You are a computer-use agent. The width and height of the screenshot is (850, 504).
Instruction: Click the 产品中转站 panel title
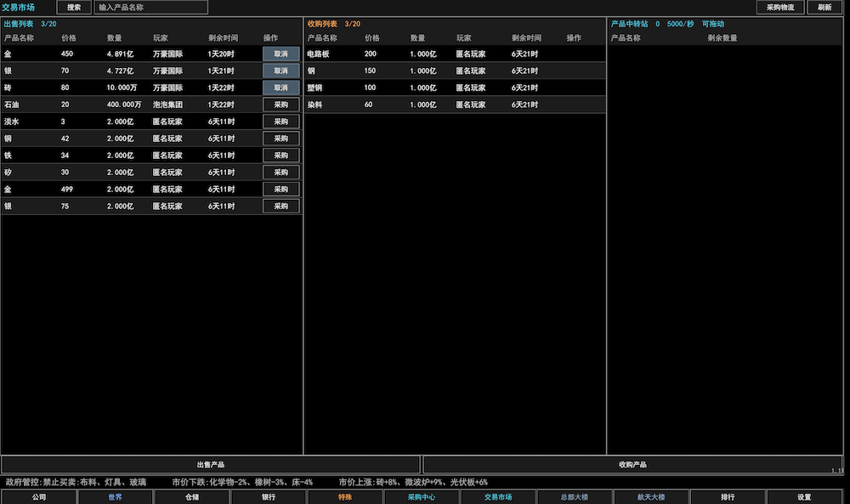(x=629, y=24)
